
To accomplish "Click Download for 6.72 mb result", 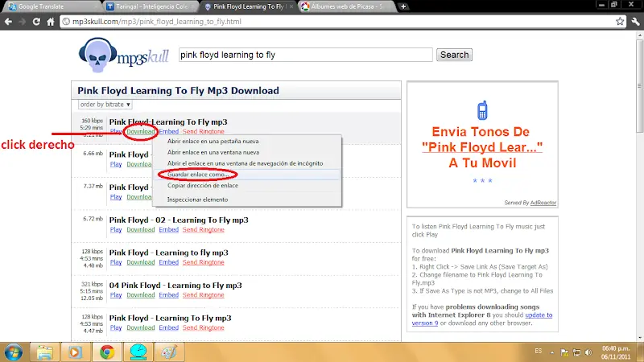I will (140, 230).
